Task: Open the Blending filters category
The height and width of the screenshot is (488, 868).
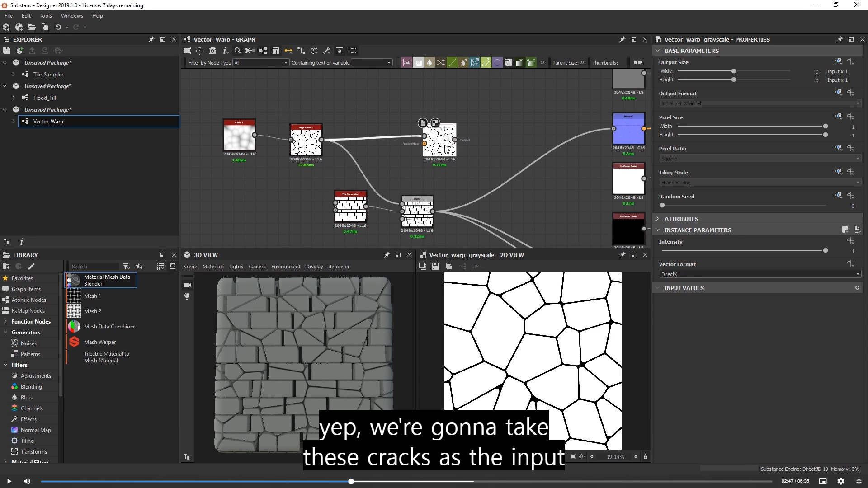Action: coord(31,387)
